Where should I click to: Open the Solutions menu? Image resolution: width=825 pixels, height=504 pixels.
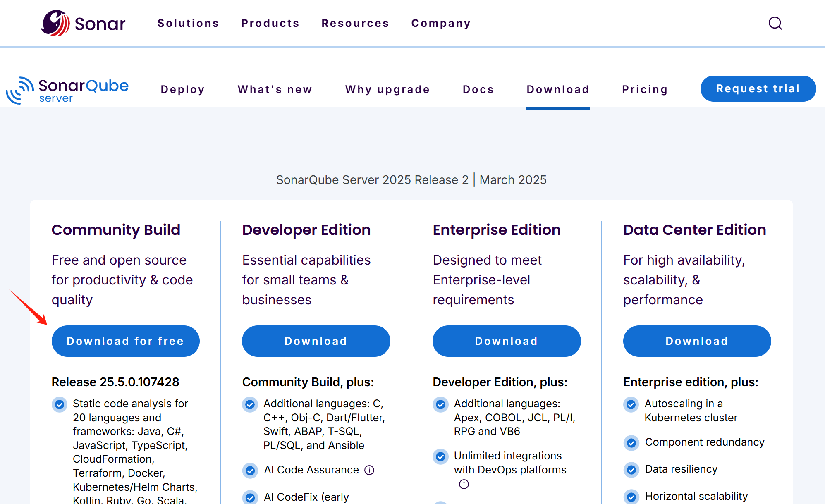(188, 23)
